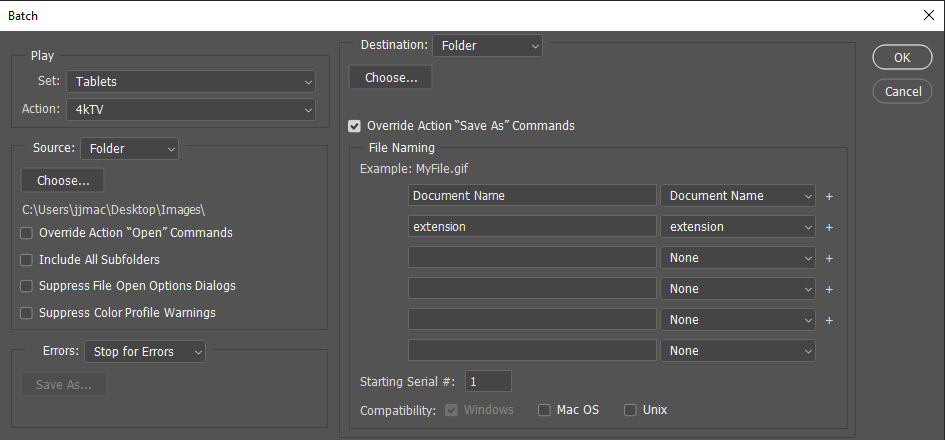Open the extension file naming dropdown
Image resolution: width=945 pixels, height=440 pixels.
point(738,227)
